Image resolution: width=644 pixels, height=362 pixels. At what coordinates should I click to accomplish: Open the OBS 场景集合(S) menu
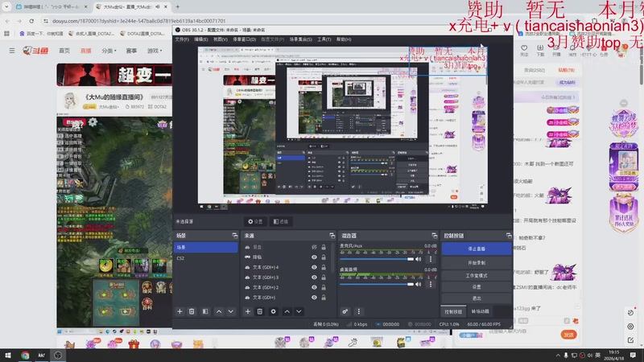tap(300, 39)
